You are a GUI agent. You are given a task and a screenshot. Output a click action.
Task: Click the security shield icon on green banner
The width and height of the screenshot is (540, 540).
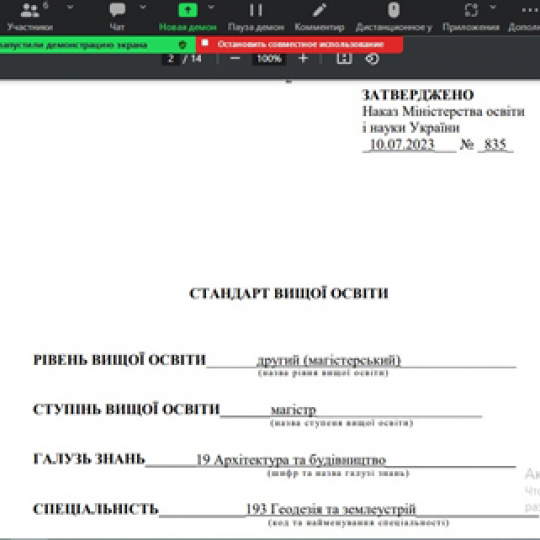[x=183, y=45]
